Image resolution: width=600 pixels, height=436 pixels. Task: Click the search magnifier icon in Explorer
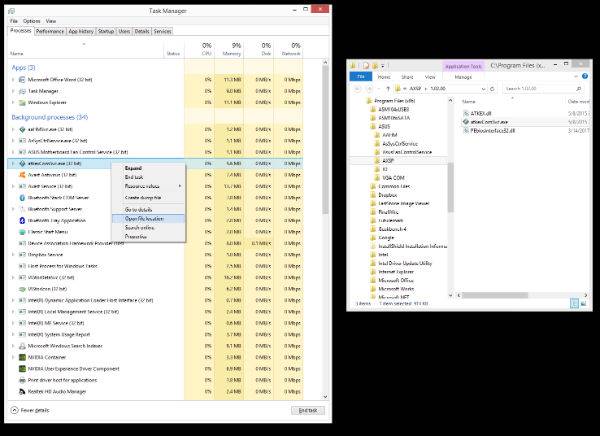click(x=579, y=88)
